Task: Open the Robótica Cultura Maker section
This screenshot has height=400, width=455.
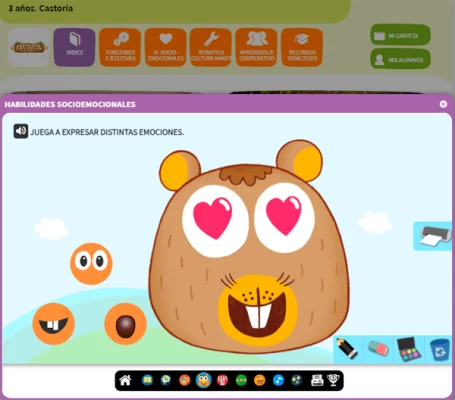Action: [211, 47]
